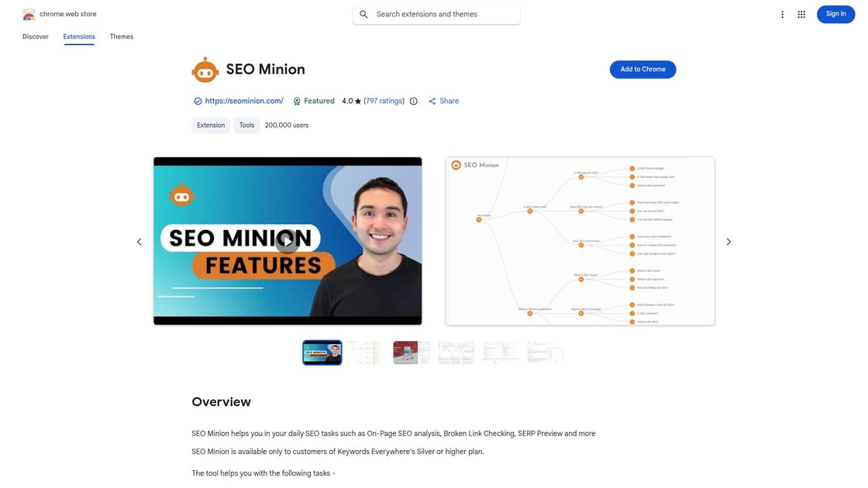Image resolution: width=868 pixels, height=488 pixels.
Task: Select the second mind-map thumbnail
Action: coord(367,352)
